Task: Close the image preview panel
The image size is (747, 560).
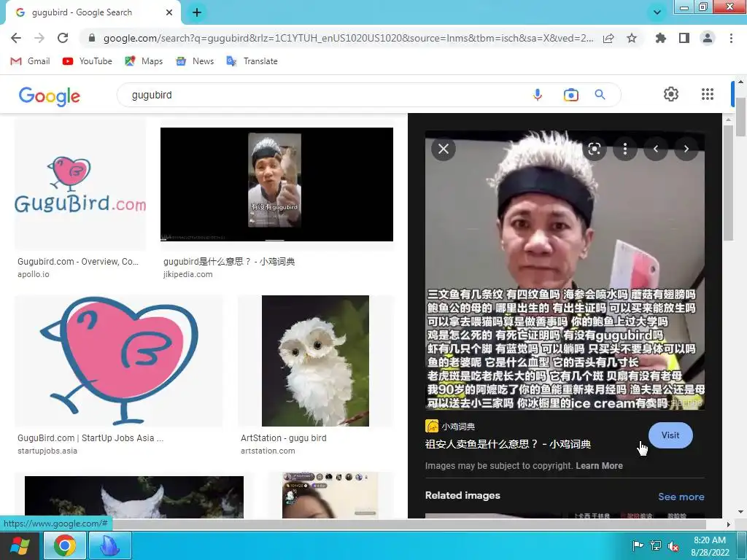Action: [x=444, y=149]
